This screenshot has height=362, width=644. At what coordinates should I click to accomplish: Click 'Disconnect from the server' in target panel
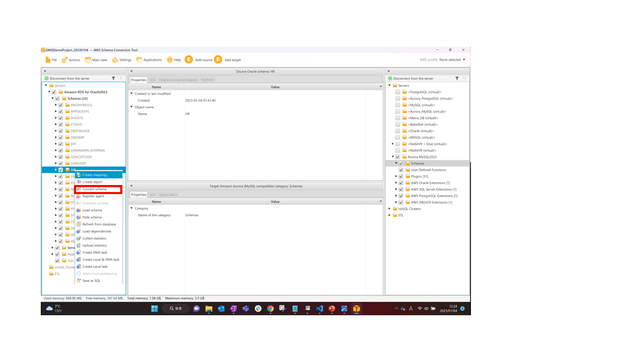(x=413, y=78)
